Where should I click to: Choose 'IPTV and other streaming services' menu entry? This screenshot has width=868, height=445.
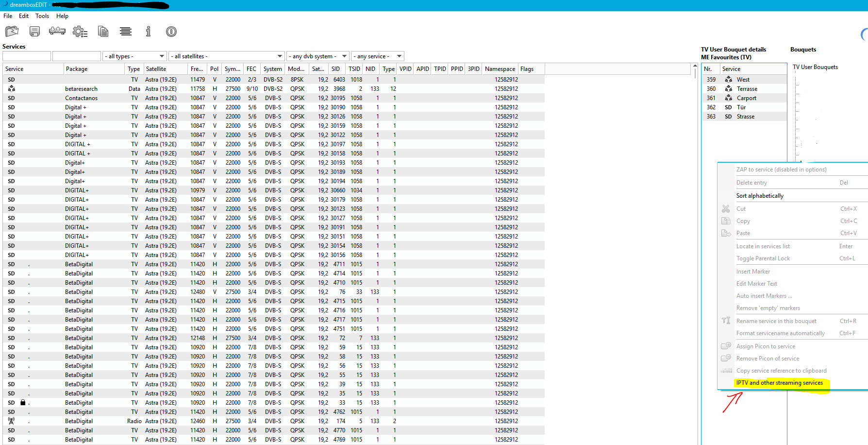[779, 383]
